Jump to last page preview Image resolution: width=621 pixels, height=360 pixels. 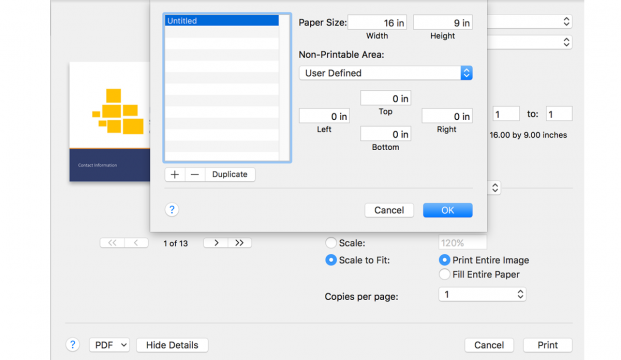(240, 243)
